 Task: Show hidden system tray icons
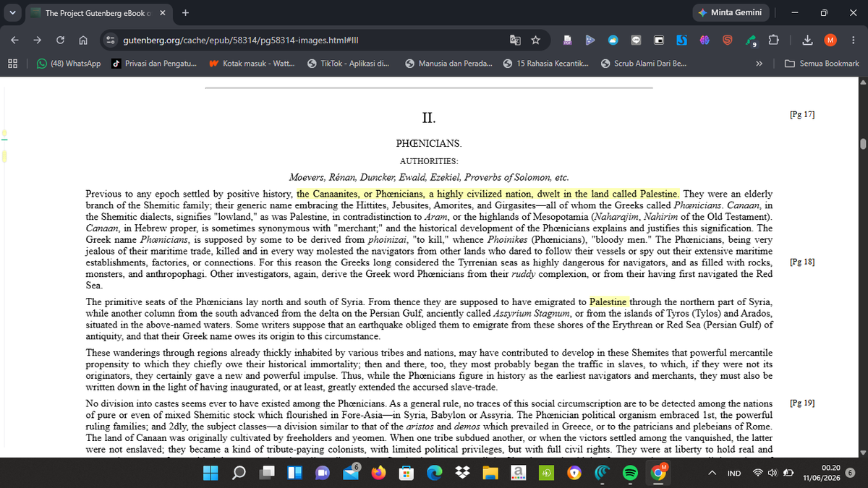click(711, 473)
